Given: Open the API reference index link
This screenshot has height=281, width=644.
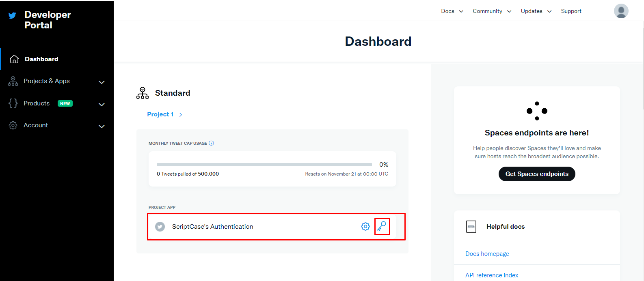Looking at the screenshot, I should pyautogui.click(x=492, y=275).
